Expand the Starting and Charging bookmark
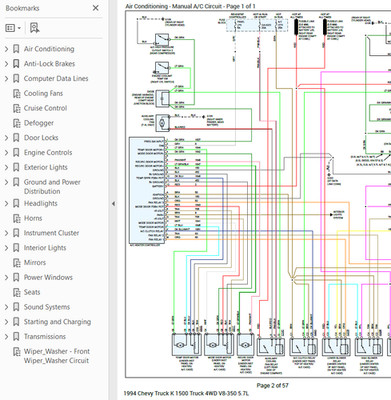The width and height of the screenshot is (391, 400). click(6, 322)
